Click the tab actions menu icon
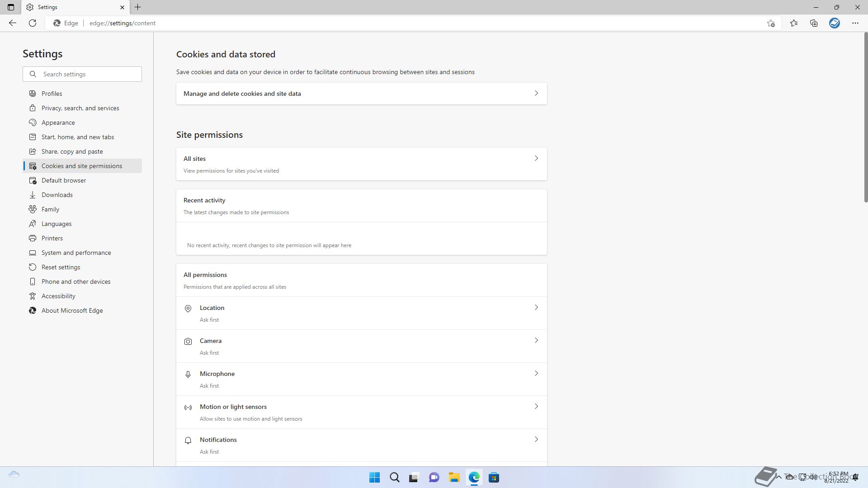868x488 pixels. 11,7
